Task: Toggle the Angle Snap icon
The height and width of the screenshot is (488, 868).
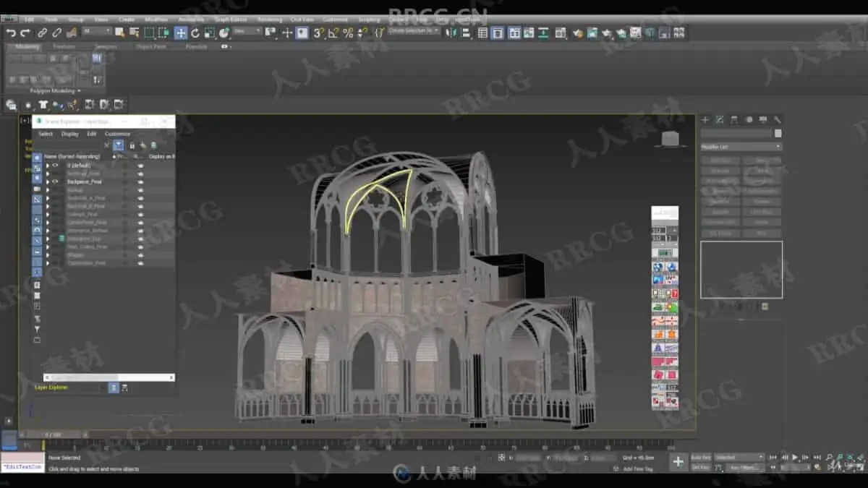Action: click(333, 33)
